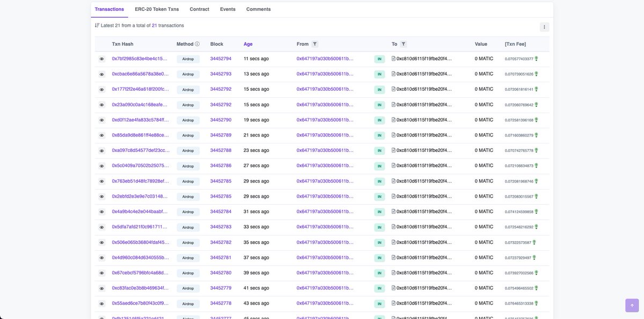Toggle eye preview for transaction 0x4a9b4c4e2e044baabf
This screenshot has height=319, width=644.
click(x=101, y=212)
